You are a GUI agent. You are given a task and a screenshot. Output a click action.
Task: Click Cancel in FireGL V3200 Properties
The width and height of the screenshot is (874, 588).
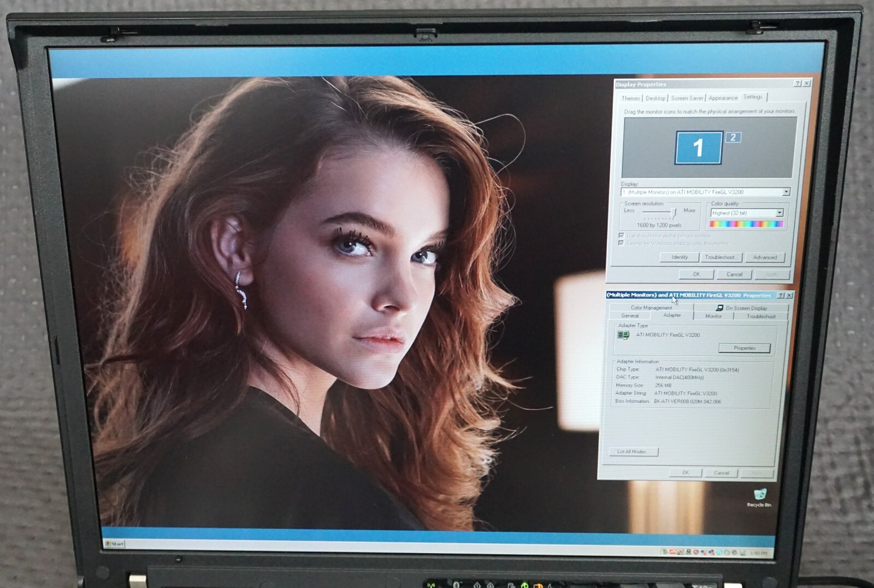coord(721,473)
